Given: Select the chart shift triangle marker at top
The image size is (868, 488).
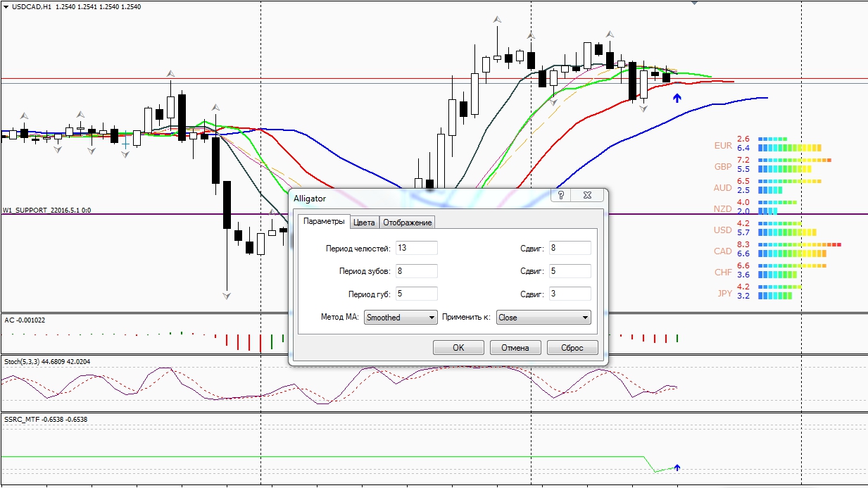Looking at the screenshot, I should [695, 3].
